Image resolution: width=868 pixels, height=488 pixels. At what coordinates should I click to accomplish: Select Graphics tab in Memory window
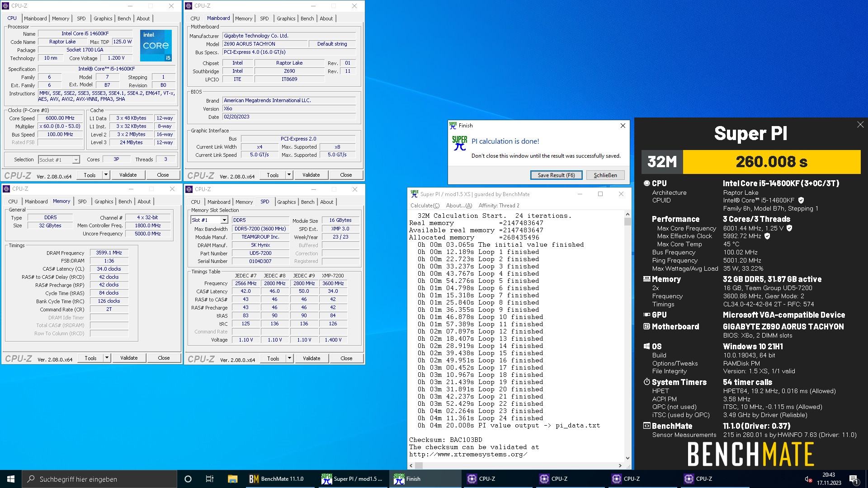[104, 202]
